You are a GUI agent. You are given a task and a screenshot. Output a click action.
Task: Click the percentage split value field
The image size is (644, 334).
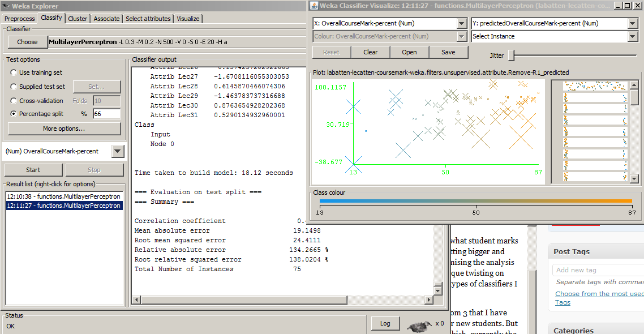point(107,114)
